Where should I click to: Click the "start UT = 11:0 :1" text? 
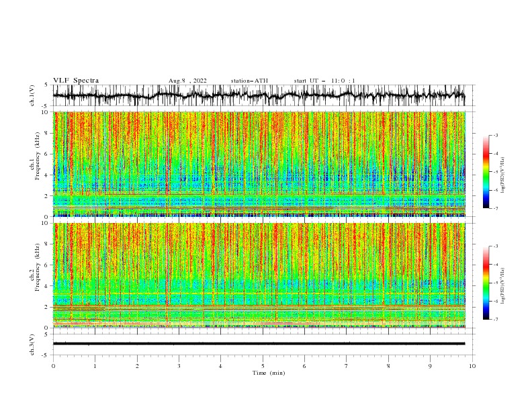[x=324, y=81]
